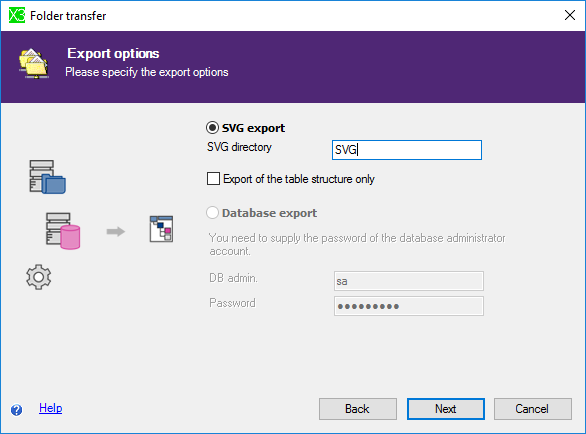Click the SVG directory input field
The image size is (586, 434).
[407, 150]
